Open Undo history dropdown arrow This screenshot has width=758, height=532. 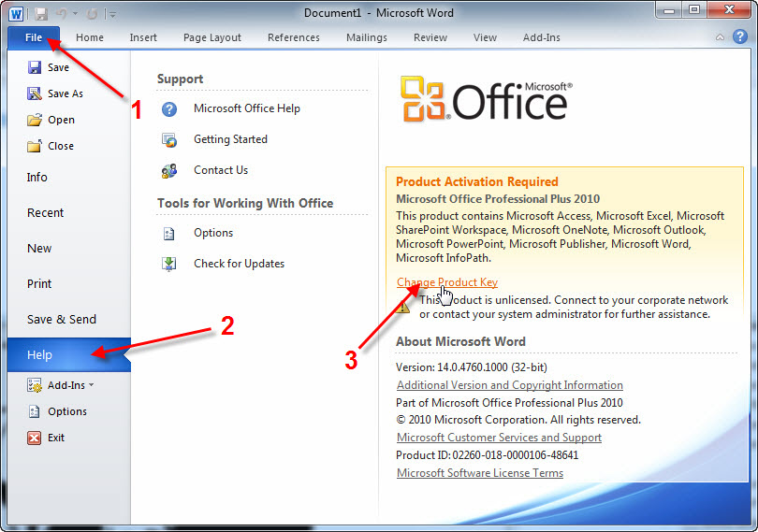pyautogui.click(x=76, y=14)
